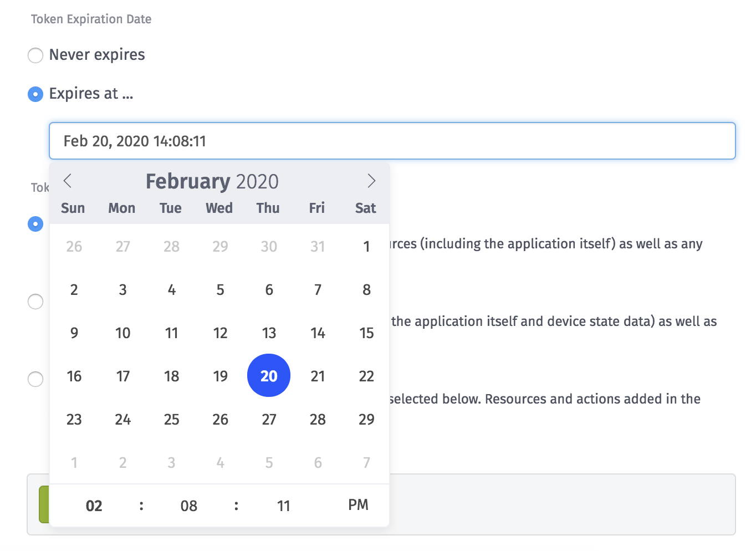Pick February 5 in calendar
Image resolution: width=756 pixels, height=551 pixels.
(220, 289)
